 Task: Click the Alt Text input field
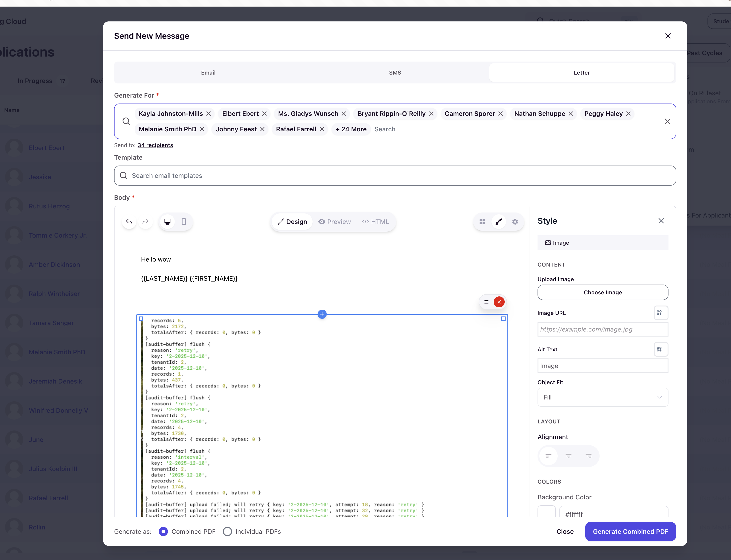[603, 366]
